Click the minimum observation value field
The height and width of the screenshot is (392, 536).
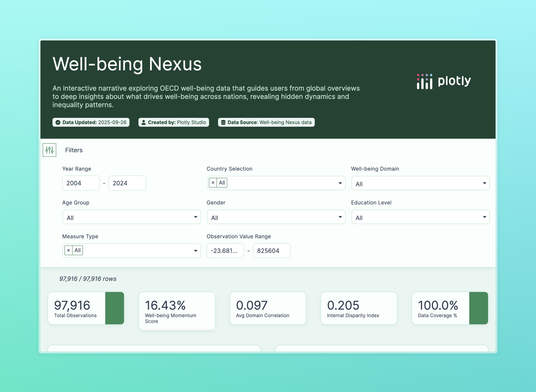[x=225, y=251]
